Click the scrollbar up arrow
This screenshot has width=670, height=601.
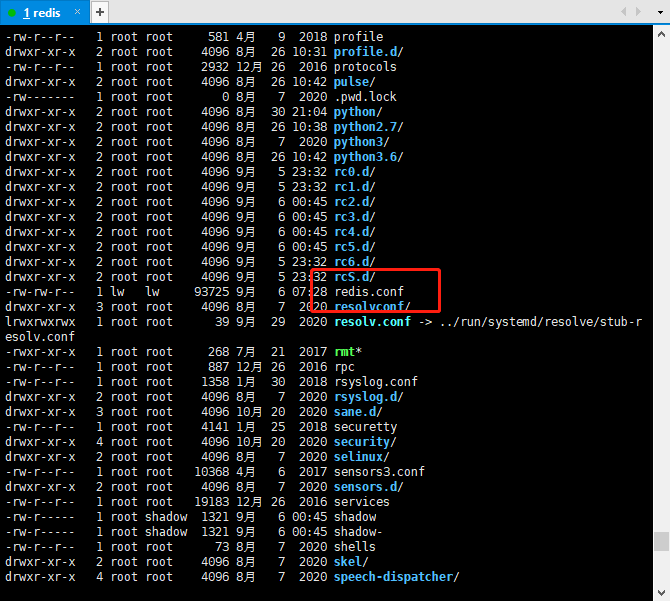point(661,34)
